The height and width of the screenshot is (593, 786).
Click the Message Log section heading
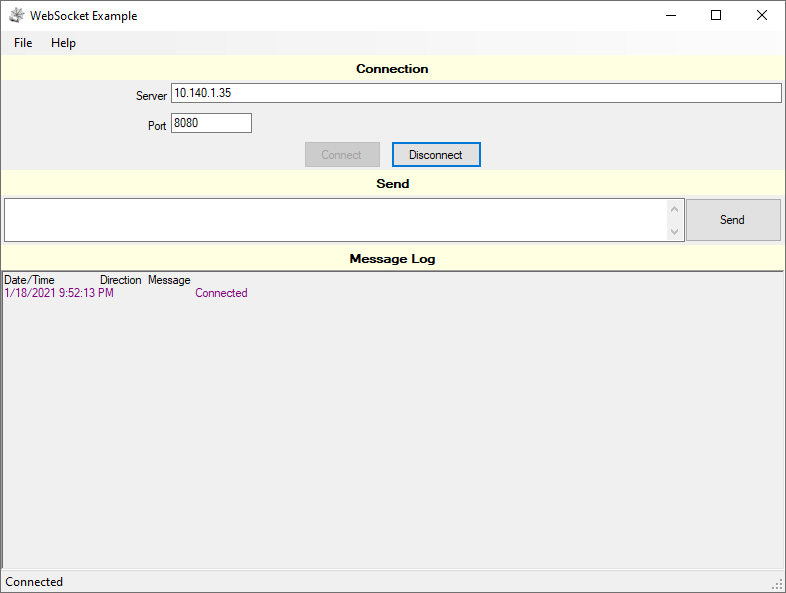392,259
